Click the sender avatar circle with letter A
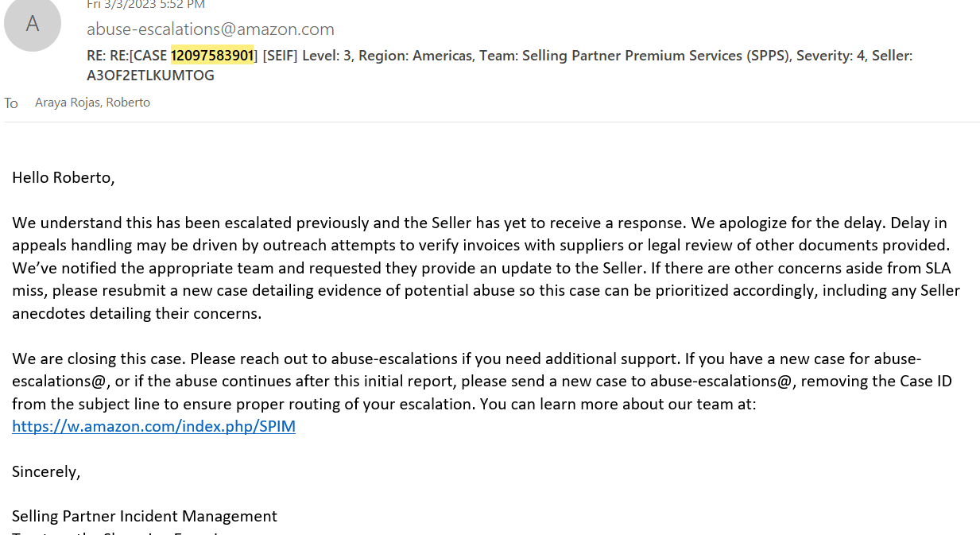Viewport: 980px width, 535px height. [x=33, y=23]
